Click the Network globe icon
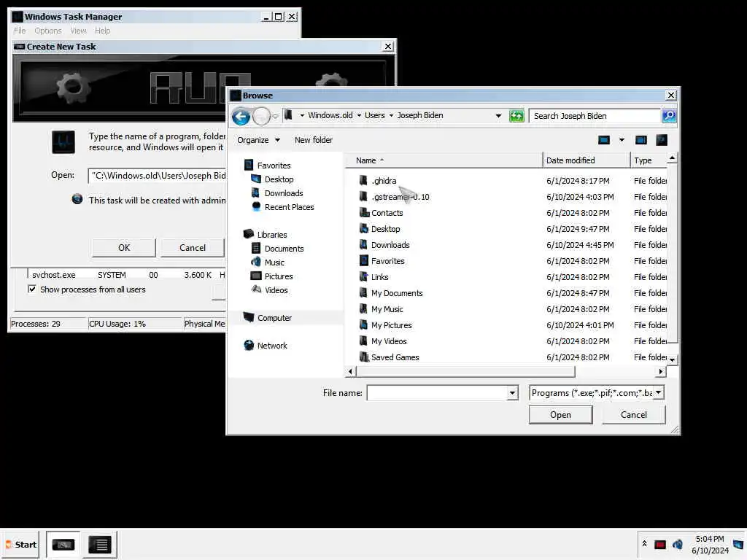The width and height of the screenshot is (747, 560). coord(249,345)
